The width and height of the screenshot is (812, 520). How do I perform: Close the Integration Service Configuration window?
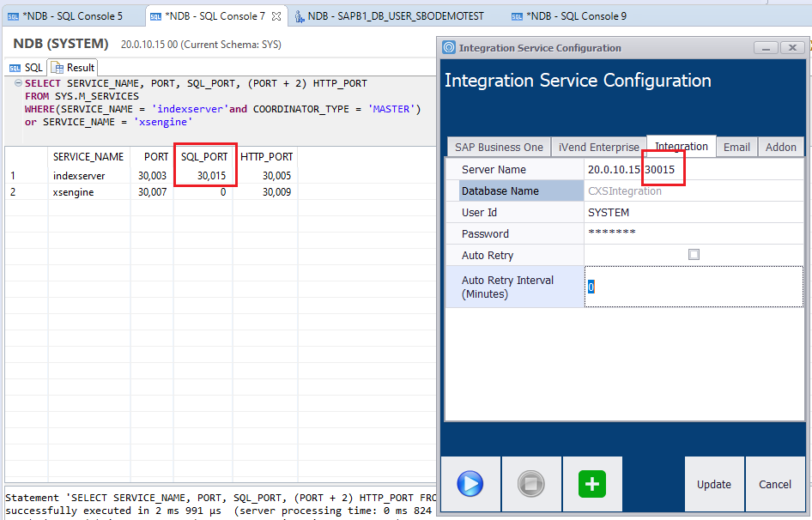(x=792, y=48)
